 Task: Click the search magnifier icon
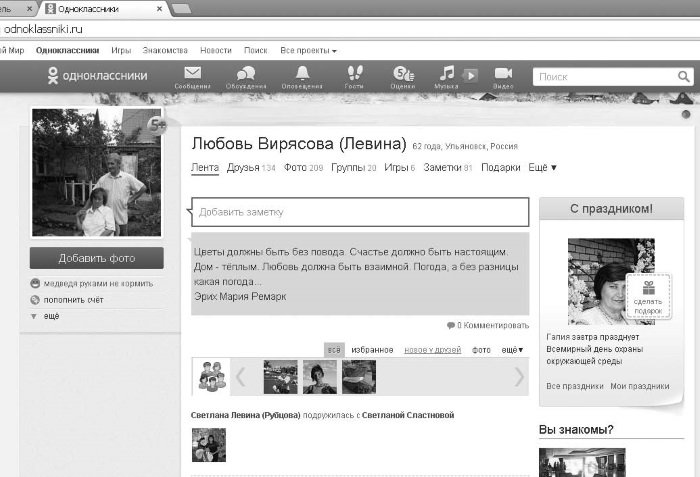pyautogui.click(x=684, y=76)
